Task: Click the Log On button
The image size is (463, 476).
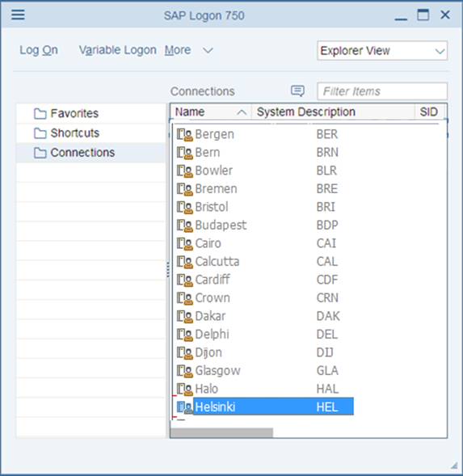Action: (x=39, y=50)
